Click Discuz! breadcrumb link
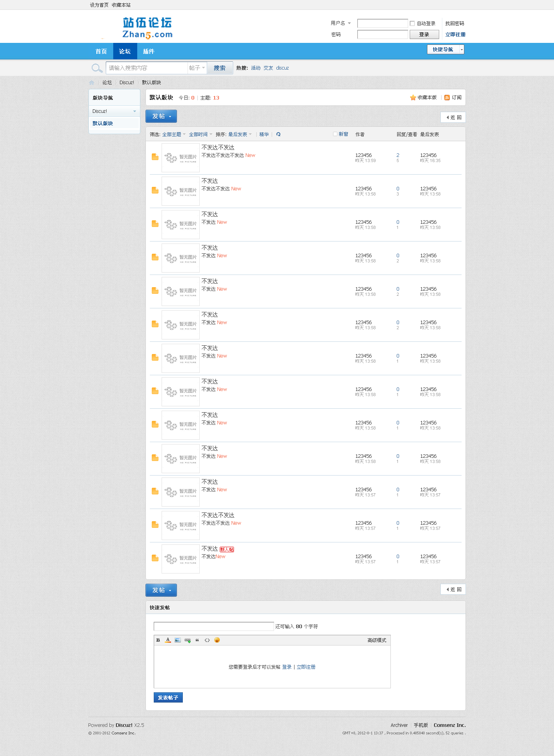The image size is (554, 756). 127,83
